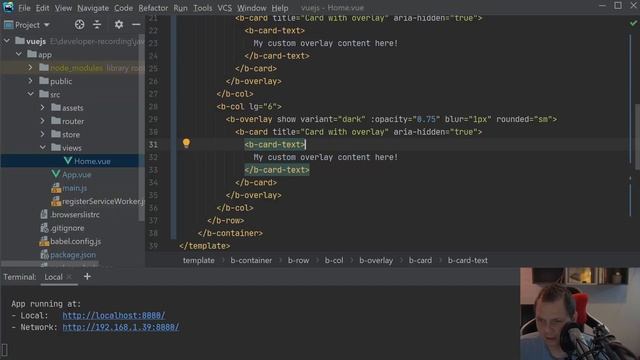The height and width of the screenshot is (360, 640).
Task: Open the Edit menu
Action: click(42, 8)
